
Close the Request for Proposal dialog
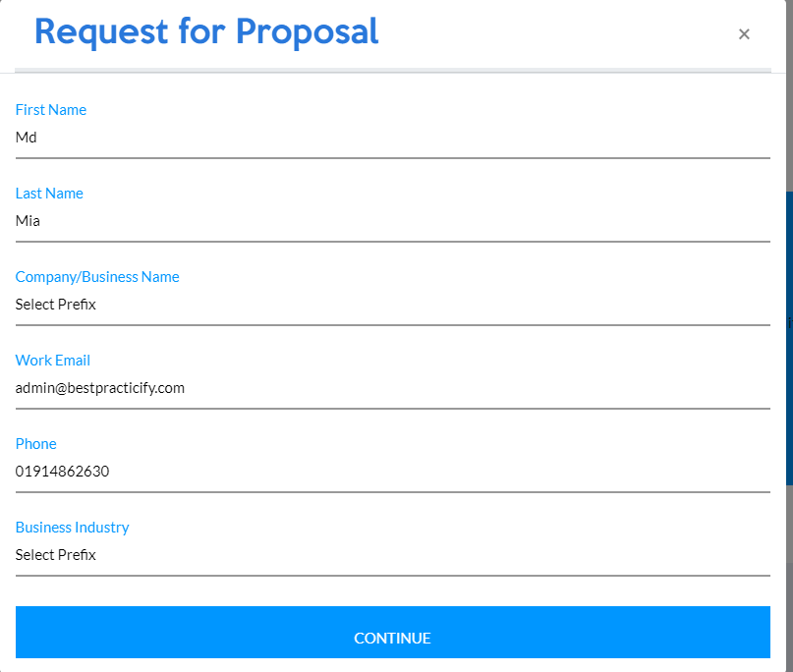pyautogui.click(x=744, y=34)
